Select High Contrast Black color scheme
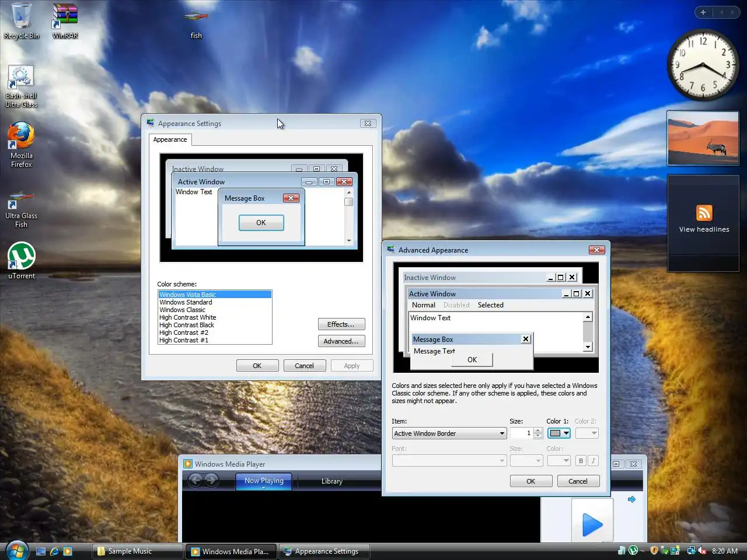 click(x=215, y=325)
